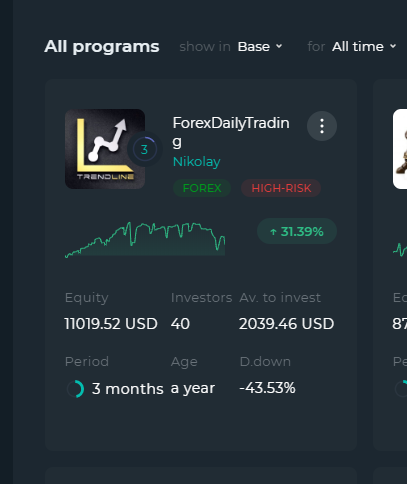Open the ForexDailyTrading program title
The height and width of the screenshot is (484, 407).
click(x=231, y=132)
